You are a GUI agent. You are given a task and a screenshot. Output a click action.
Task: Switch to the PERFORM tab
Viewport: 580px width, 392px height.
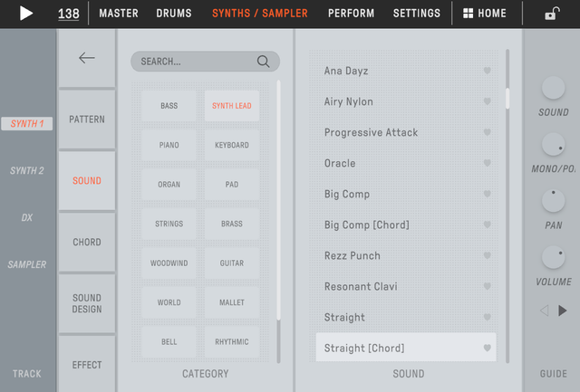pos(351,14)
